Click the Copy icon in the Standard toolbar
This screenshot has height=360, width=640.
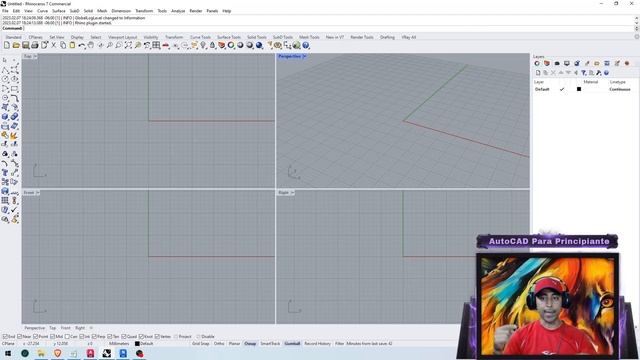point(63,45)
